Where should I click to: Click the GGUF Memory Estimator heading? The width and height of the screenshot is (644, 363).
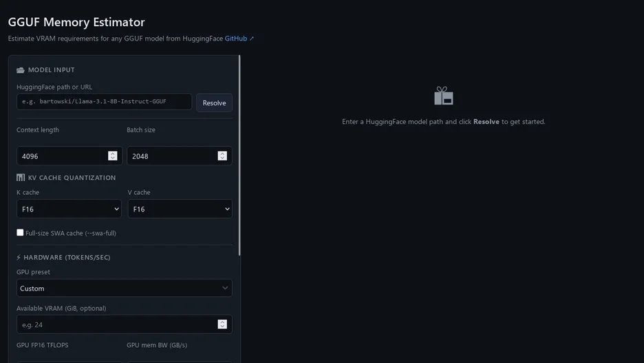pos(76,22)
